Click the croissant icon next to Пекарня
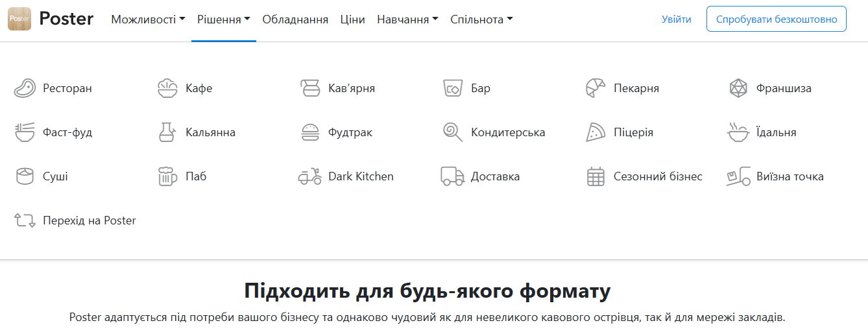The width and height of the screenshot is (868, 334). click(596, 88)
